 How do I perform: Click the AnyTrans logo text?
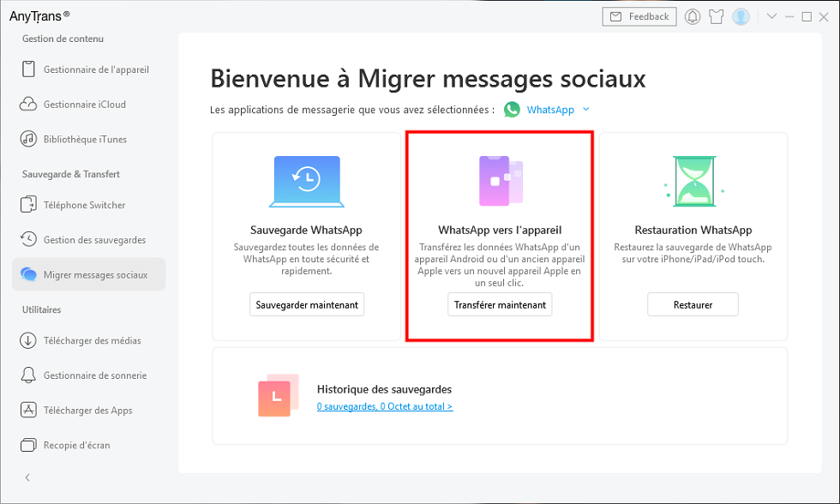tap(39, 16)
